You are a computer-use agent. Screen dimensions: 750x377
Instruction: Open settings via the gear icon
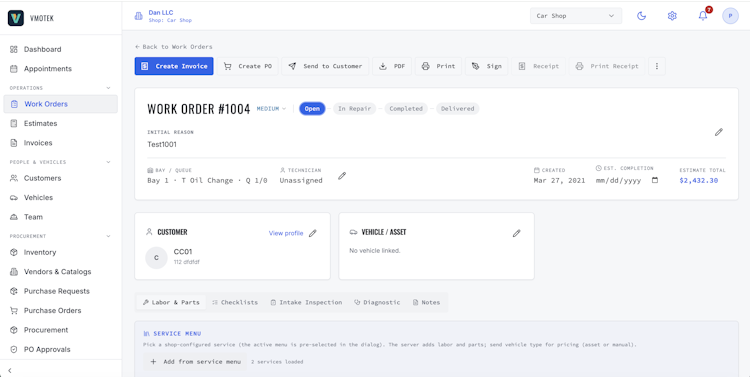coord(672,16)
